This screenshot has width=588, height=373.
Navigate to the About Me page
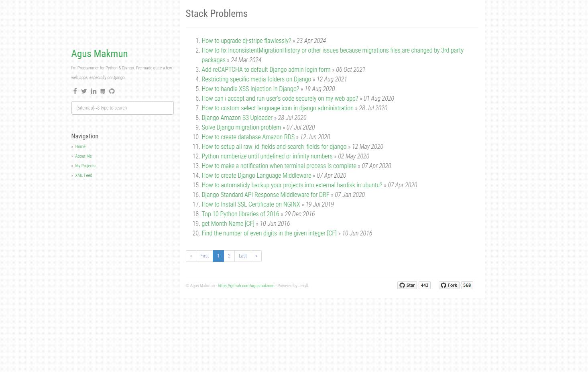(x=83, y=156)
